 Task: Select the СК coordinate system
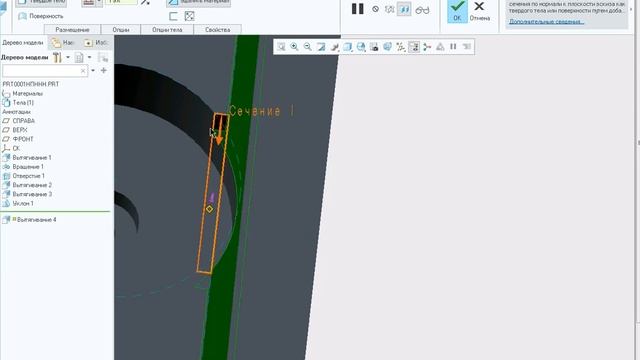pyautogui.click(x=11, y=148)
